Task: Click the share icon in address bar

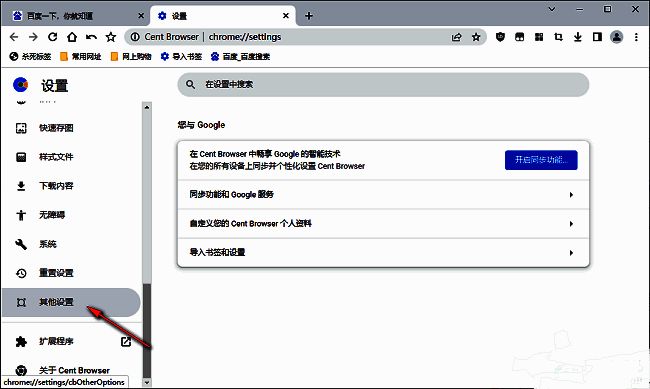Action: 456,37
